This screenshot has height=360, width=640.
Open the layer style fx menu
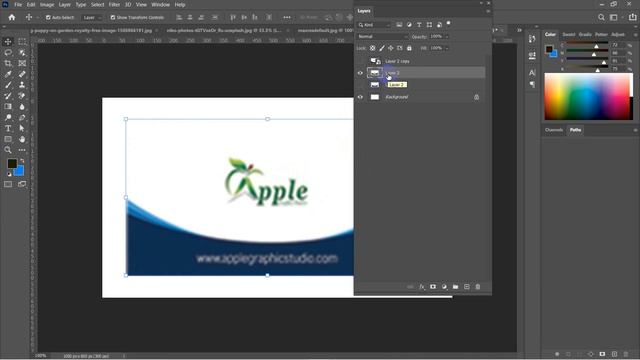point(422,287)
